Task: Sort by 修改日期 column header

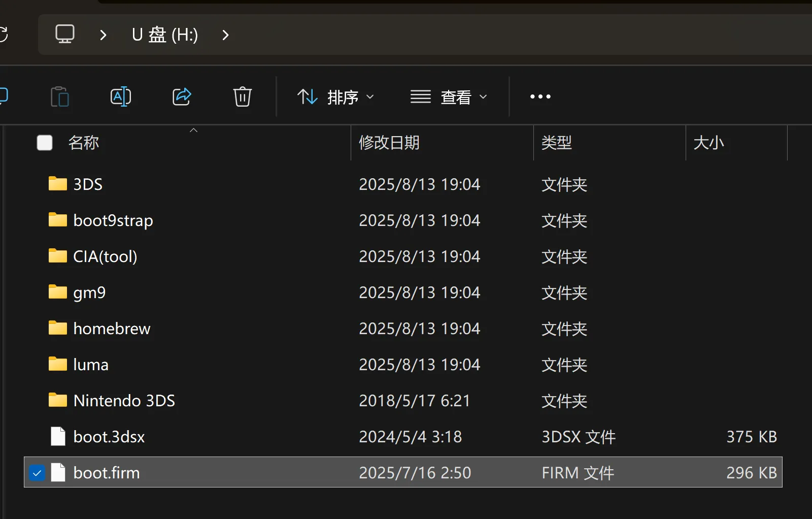Action: [389, 143]
